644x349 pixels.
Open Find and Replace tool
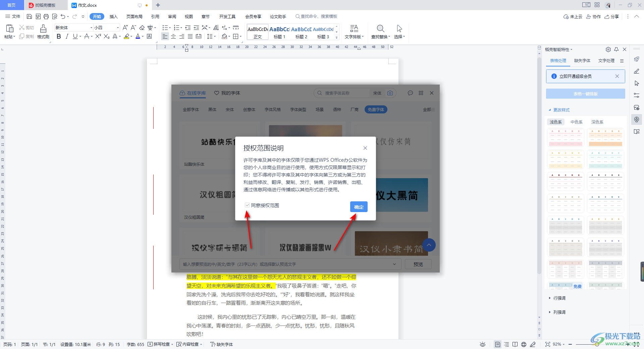pyautogui.click(x=380, y=32)
